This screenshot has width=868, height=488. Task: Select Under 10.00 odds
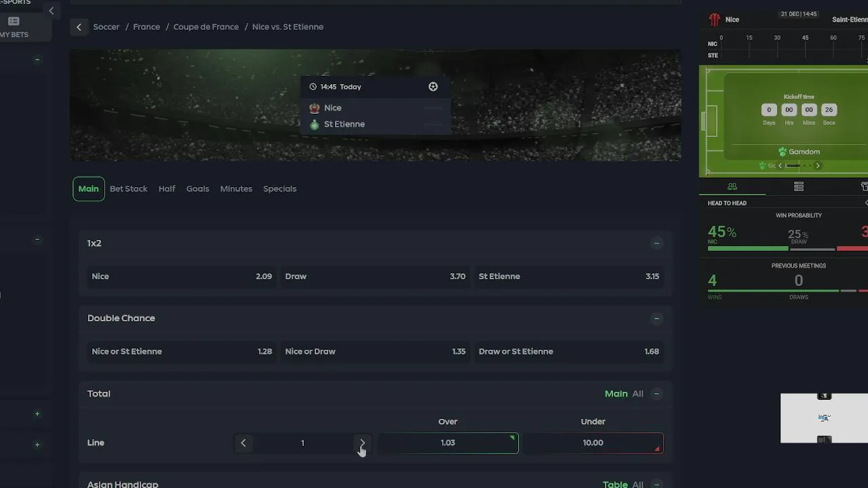[x=593, y=443]
